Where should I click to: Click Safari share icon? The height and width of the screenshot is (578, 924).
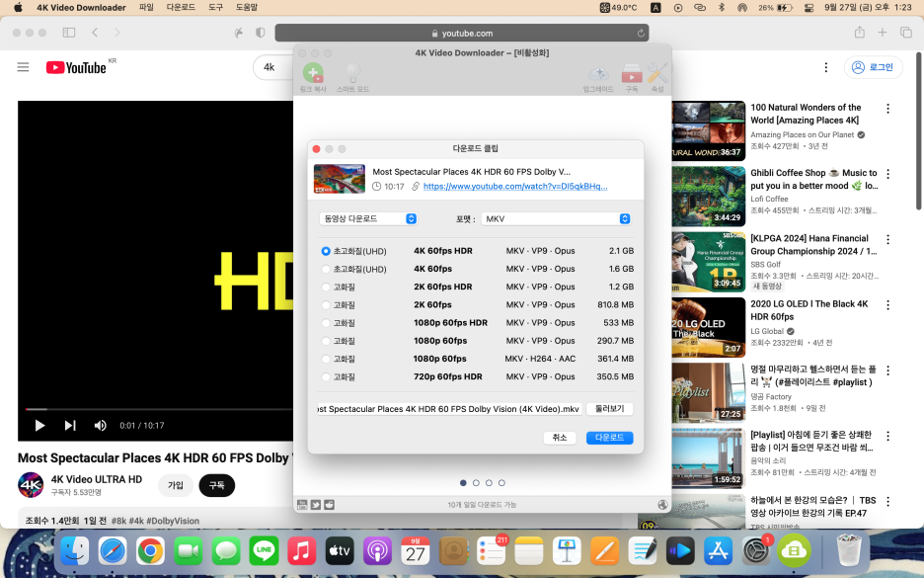pyautogui.click(x=860, y=33)
